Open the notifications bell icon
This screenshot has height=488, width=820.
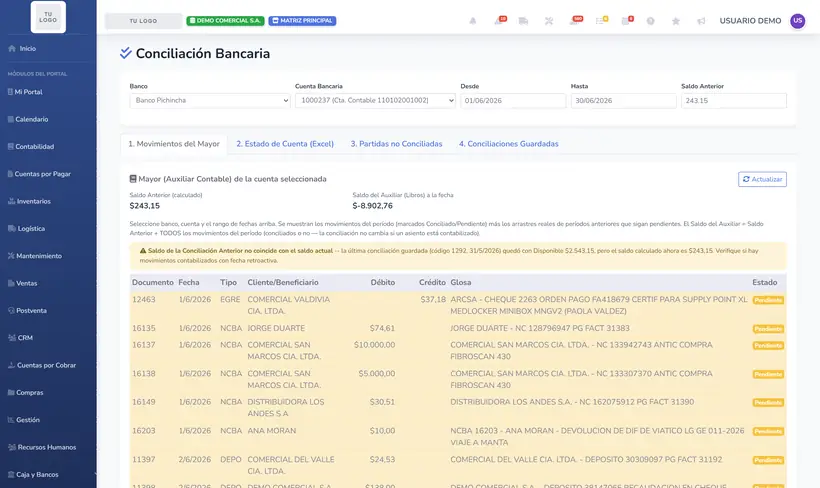tap(472, 21)
